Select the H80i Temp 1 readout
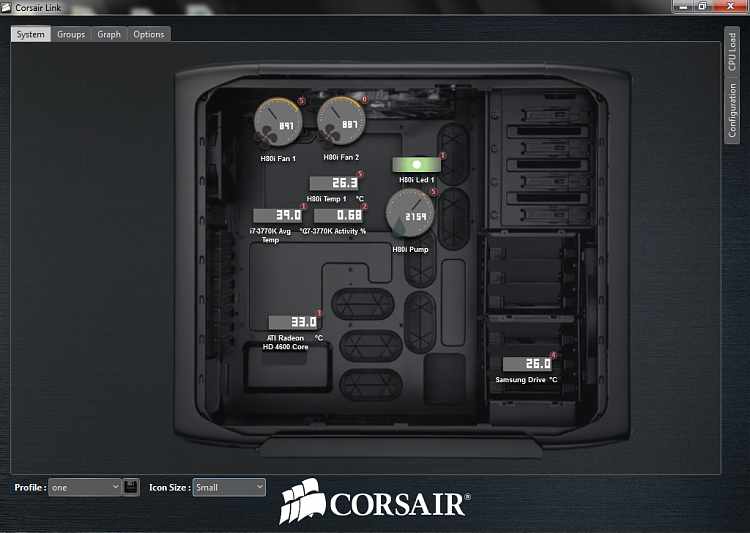The image size is (750, 533). coord(334,183)
